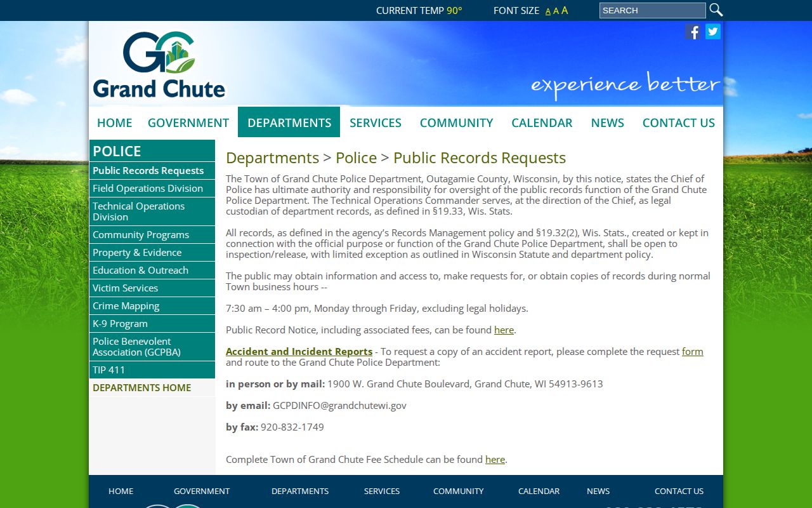Click footer DEPARTMENTS link
This screenshot has width=812, height=508.
pos(300,491)
